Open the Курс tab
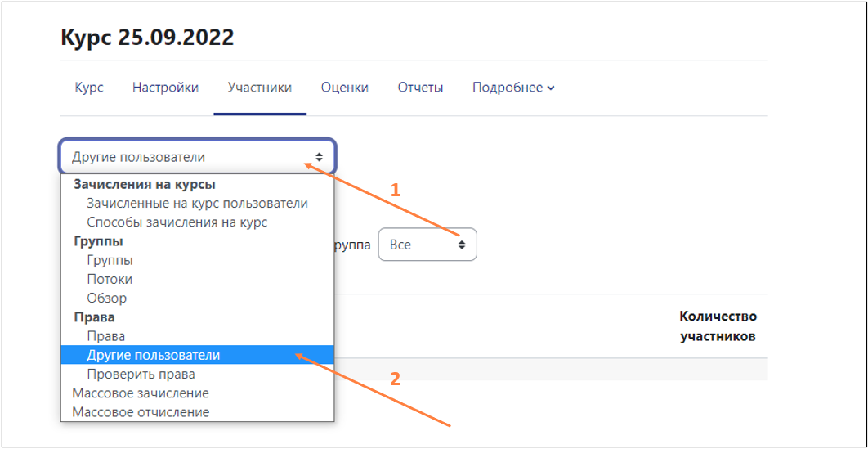 [x=89, y=88]
